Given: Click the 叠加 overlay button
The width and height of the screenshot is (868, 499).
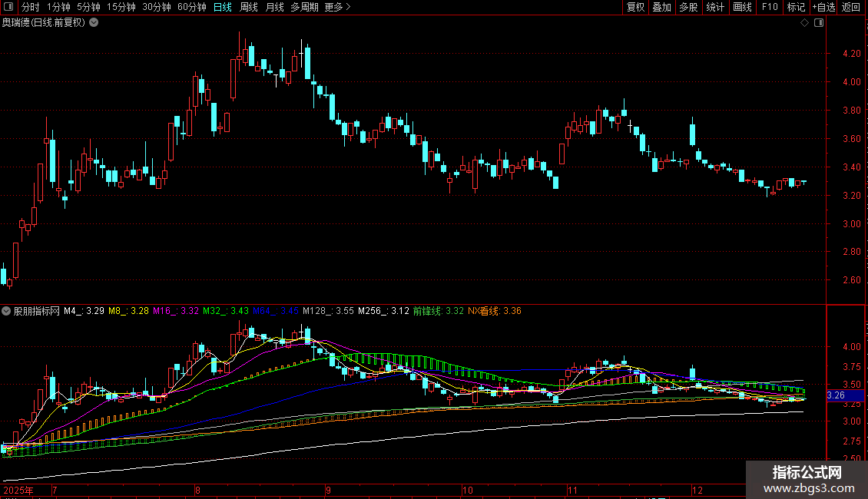Looking at the screenshot, I should 661,7.
